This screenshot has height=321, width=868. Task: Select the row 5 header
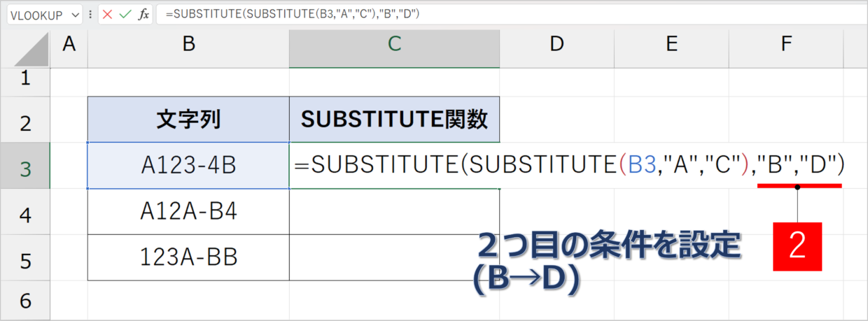tap(26, 258)
